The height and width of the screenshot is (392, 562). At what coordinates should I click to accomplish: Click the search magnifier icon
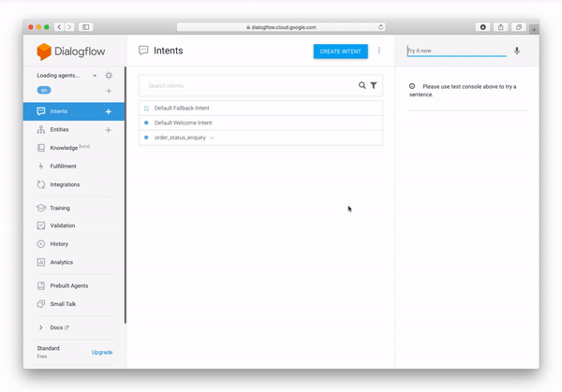tap(362, 85)
